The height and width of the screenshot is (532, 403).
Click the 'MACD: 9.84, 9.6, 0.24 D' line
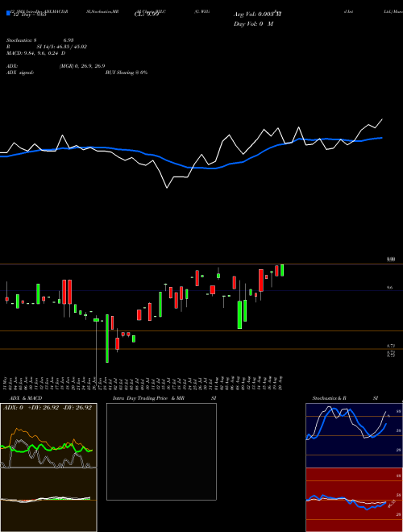tap(36, 53)
